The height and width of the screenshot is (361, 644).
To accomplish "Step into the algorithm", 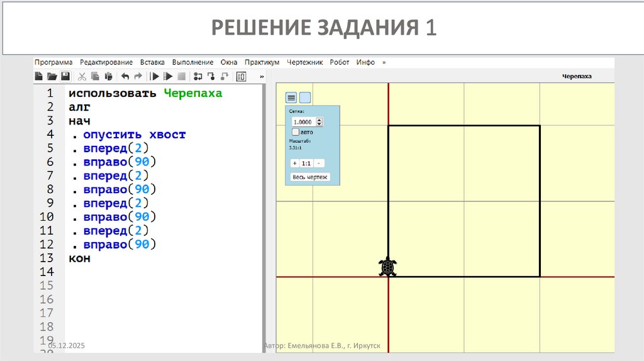I will pyautogui.click(x=211, y=76).
